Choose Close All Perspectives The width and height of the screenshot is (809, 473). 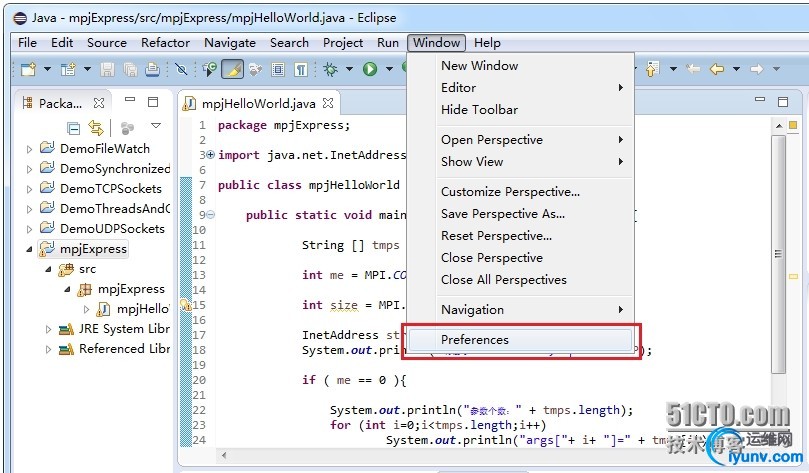(520, 280)
